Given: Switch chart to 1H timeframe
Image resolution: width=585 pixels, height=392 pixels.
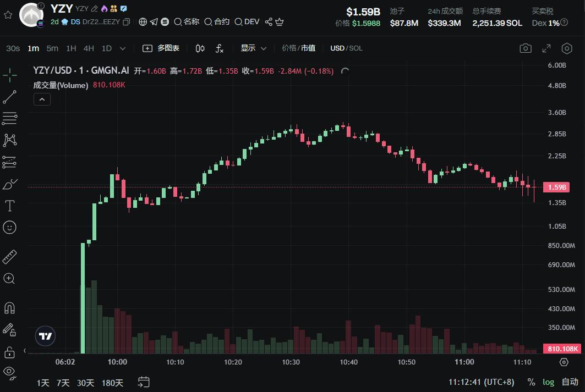Looking at the screenshot, I should point(71,48).
